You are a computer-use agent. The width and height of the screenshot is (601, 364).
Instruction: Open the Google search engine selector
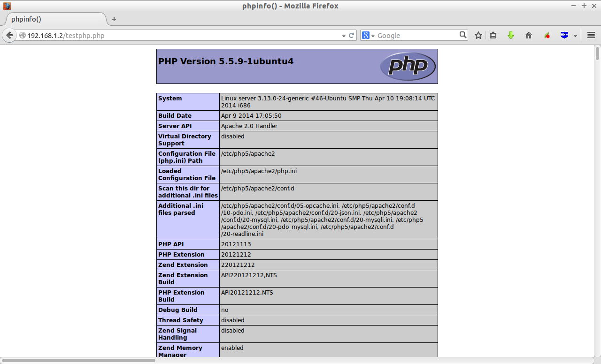pyautogui.click(x=368, y=35)
